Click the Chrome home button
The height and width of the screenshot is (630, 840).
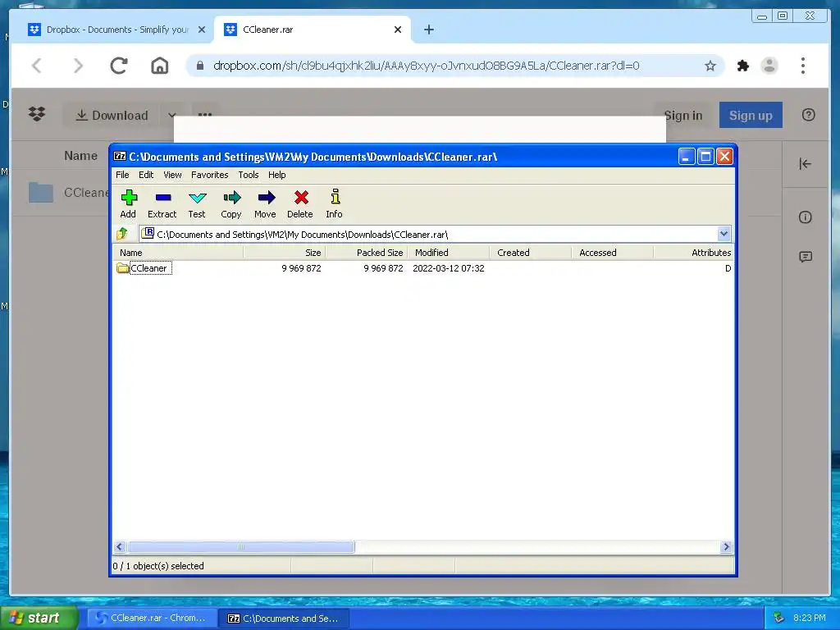pyautogui.click(x=160, y=66)
